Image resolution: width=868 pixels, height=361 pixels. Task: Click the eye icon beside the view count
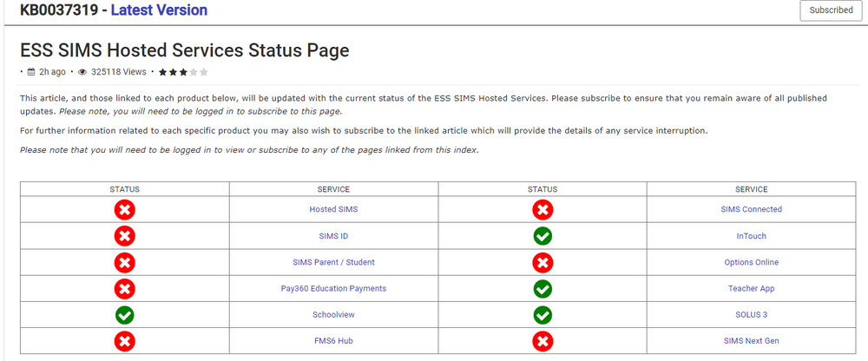(x=83, y=72)
